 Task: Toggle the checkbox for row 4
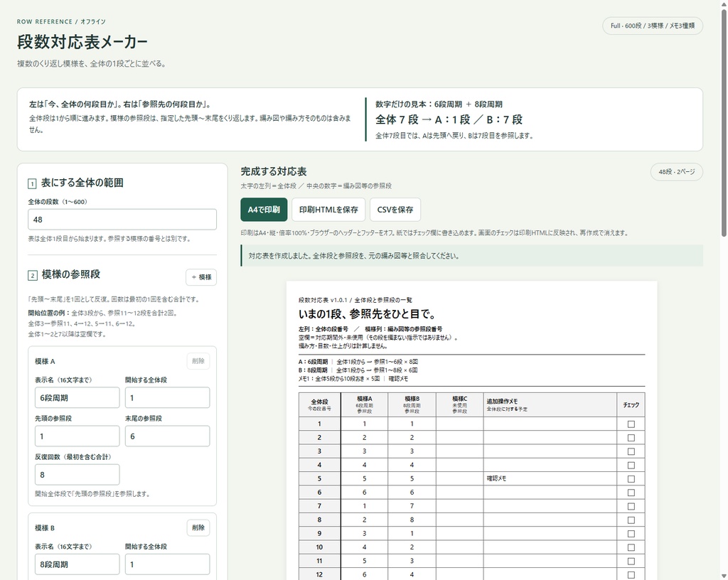pyautogui.click(x=631, y=465)
